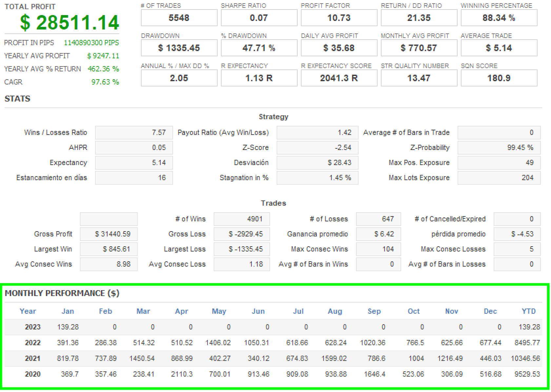Click Avg Consec Wins field 8.98
The height and width of the screenshot is (392, 551).
(x=109, y=264)
